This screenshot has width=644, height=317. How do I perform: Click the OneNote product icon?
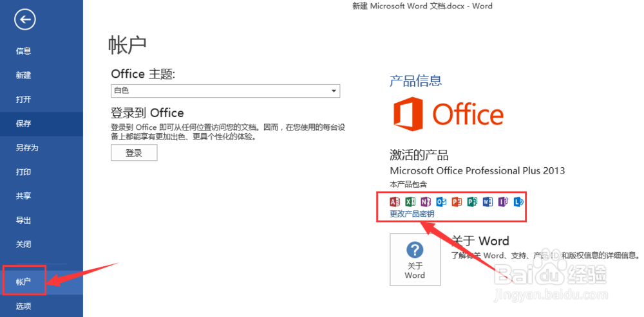[x=426, y=202]
